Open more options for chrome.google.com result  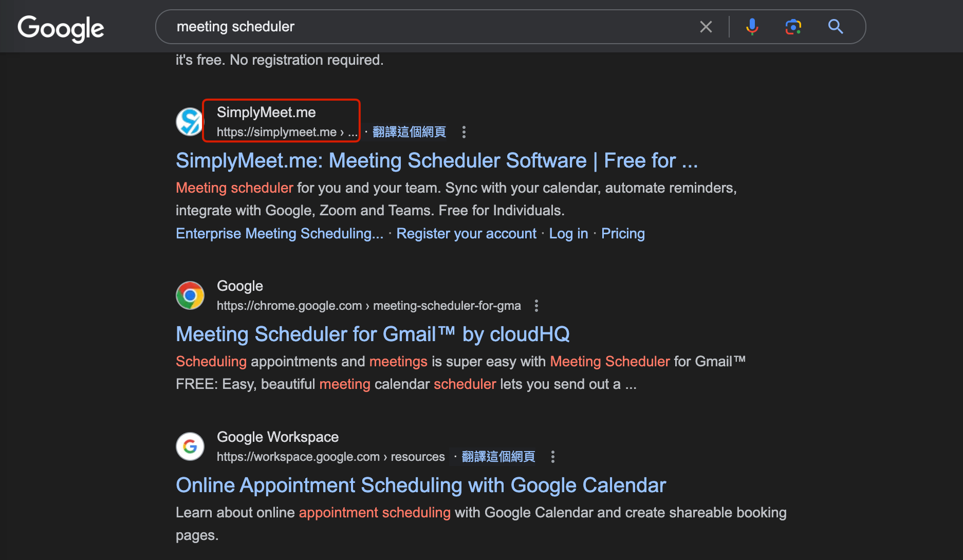(x=536, y=306)
